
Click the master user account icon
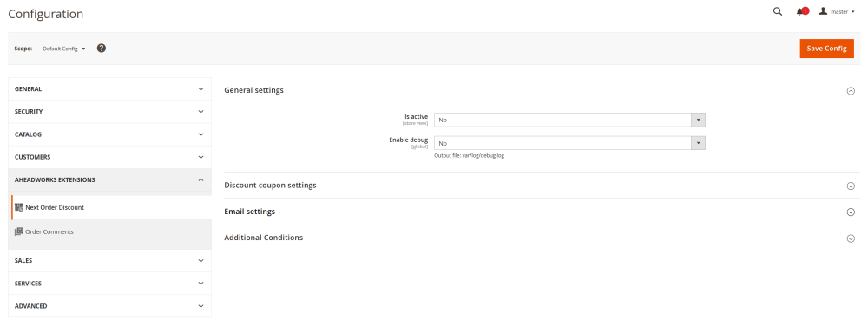click(823, 11)
